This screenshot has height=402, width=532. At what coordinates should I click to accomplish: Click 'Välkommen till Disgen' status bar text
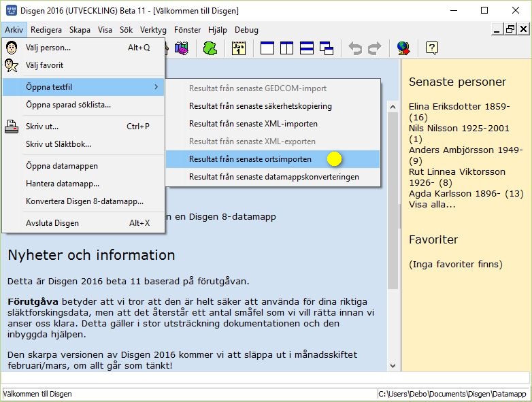[x=37, y=394]
